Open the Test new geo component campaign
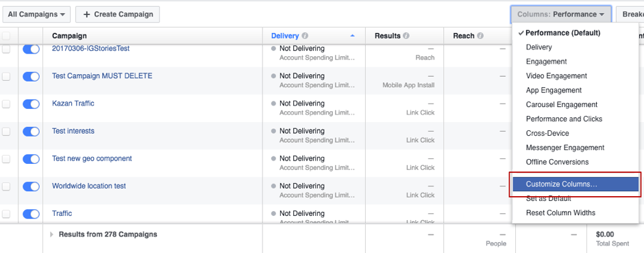Screen dimensions: 644x253 point(92,158)
